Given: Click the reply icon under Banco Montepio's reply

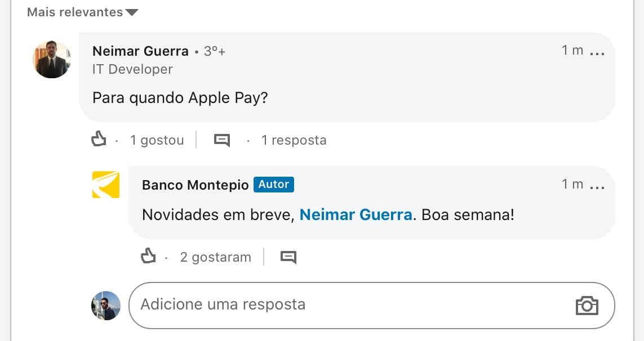Looking at the screenshot, I should 288,257.
